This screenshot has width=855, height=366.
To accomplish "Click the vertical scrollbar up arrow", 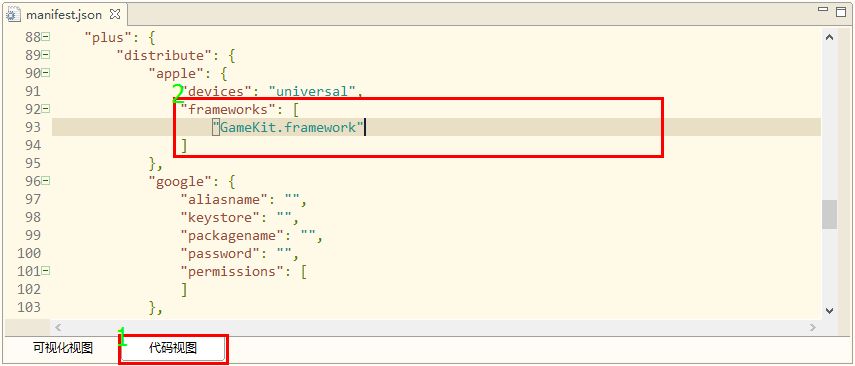I will tap(829, 37).
